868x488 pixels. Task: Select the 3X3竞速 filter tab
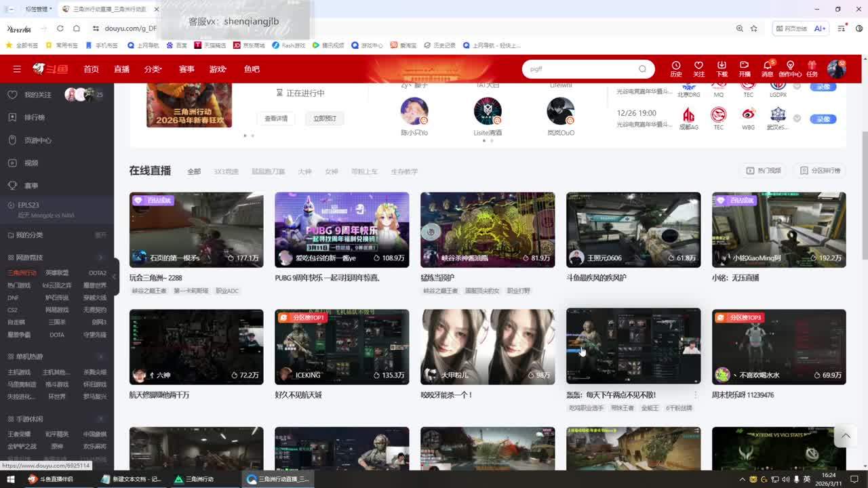pyautogui.click(x=226, y=172)
